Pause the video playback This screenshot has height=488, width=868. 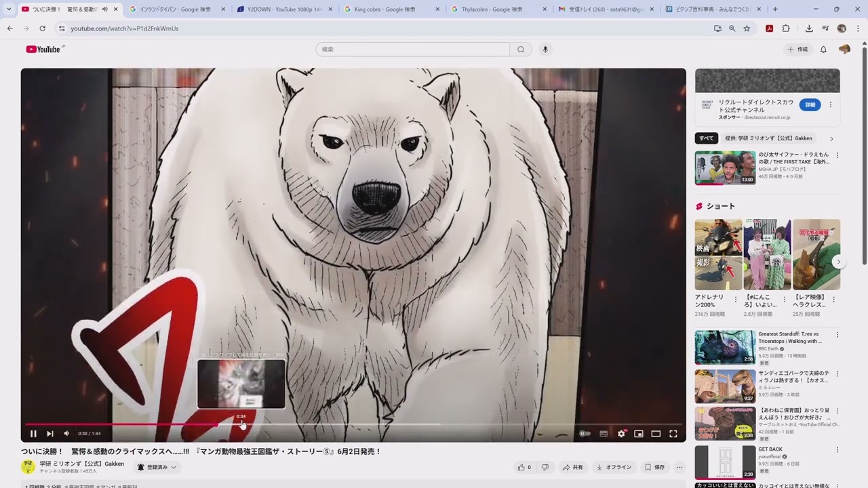(x=33, y=434)
